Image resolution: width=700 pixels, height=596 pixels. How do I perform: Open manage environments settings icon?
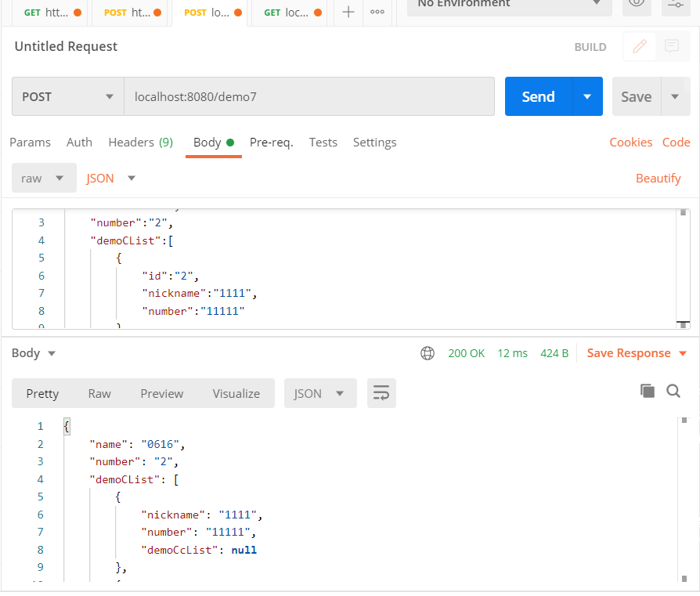pyautogui.click(x=676, y=5)
